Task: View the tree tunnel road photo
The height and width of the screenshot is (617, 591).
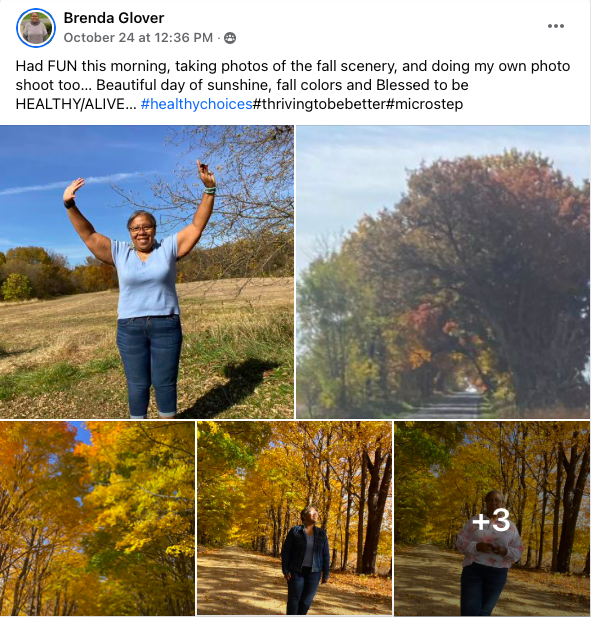Action: [443, 272]
